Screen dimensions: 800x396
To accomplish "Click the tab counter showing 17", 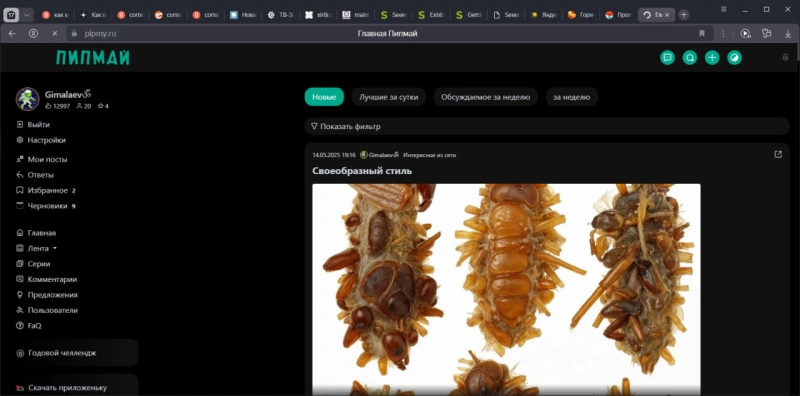I will click(11, 15).
